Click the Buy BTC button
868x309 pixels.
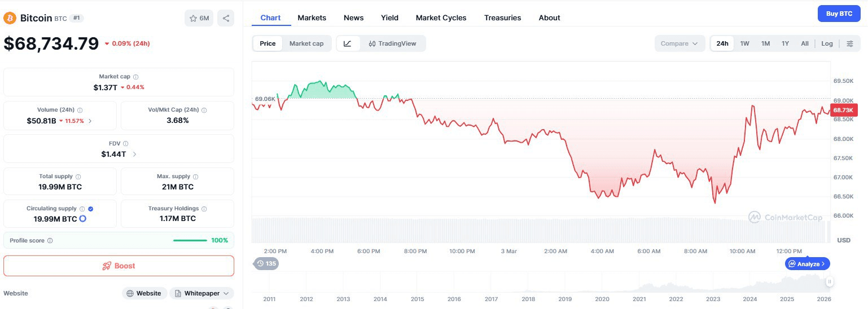tap(839, 14)
